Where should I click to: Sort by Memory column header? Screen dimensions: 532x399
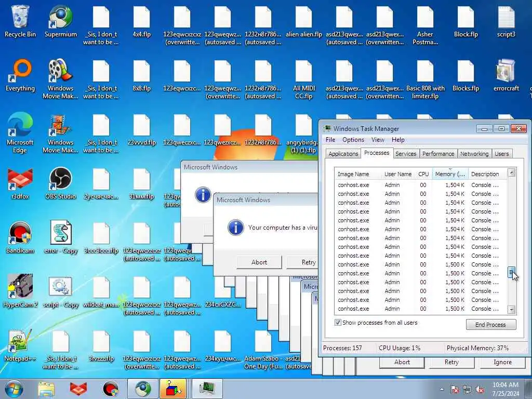(x=450, y=174)
